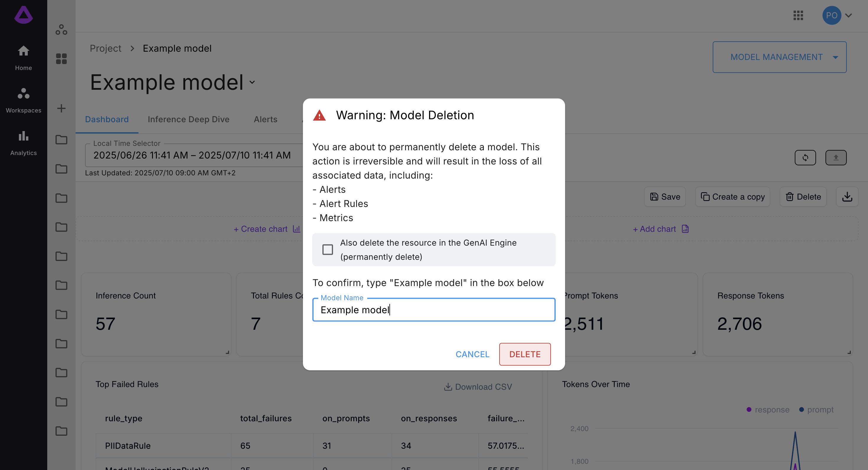
Task: Click the three-circles icon in secondary sidebar
Action: coord(61,30)
